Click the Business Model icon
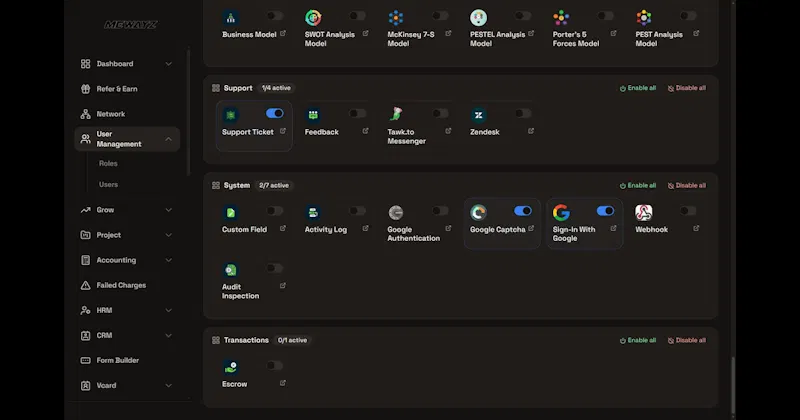This screenshot has width=800, height=420. pos(231,18)
